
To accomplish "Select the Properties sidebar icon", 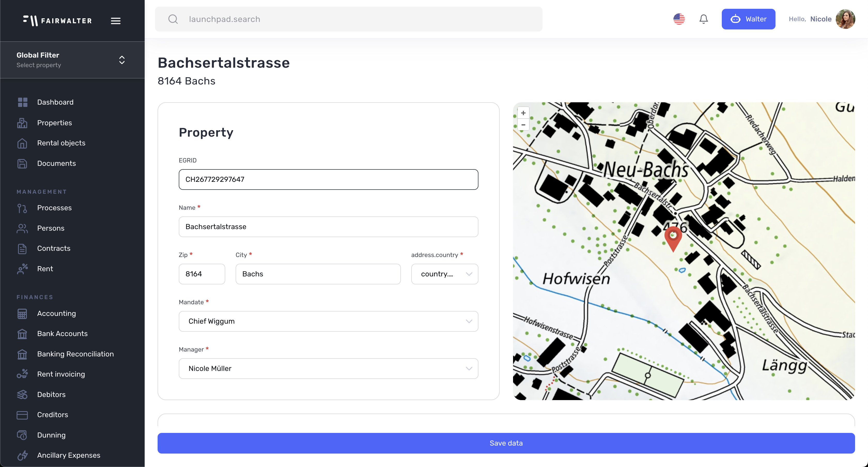I will coord(22,123).
